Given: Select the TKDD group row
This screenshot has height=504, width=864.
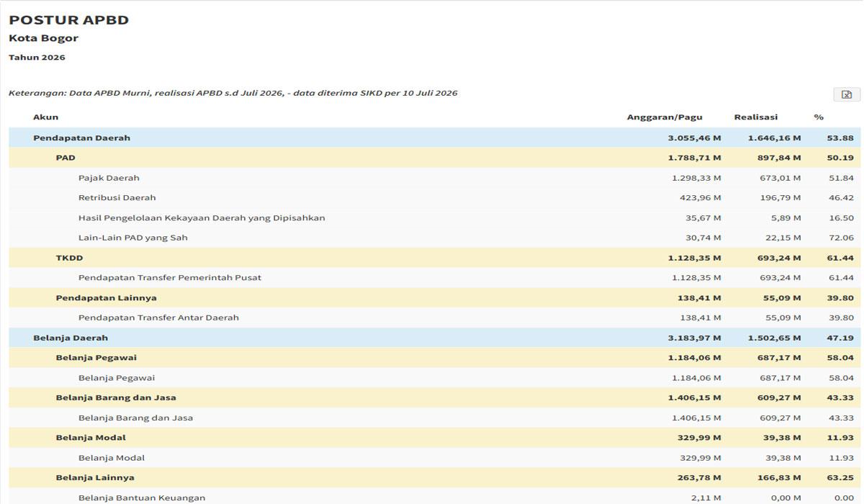Looking at the screenshot, I should click(x=435, y=258).
